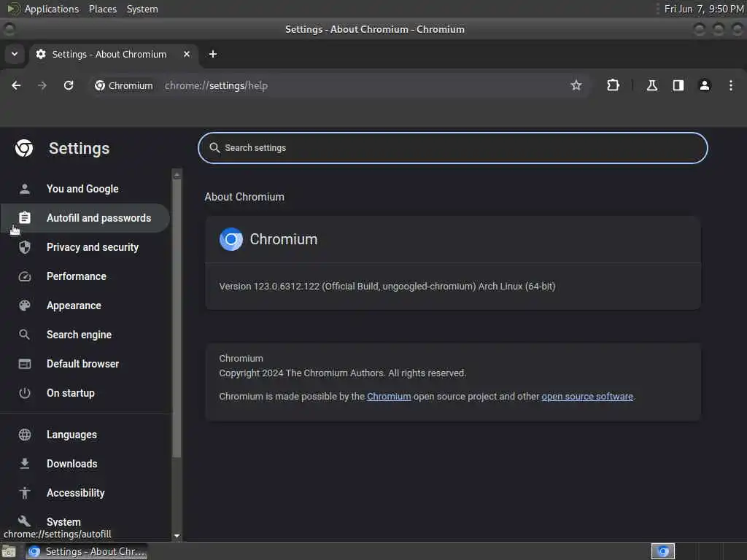
Task: Follow the Chromium open source project link
Action: tap(389, 397)
